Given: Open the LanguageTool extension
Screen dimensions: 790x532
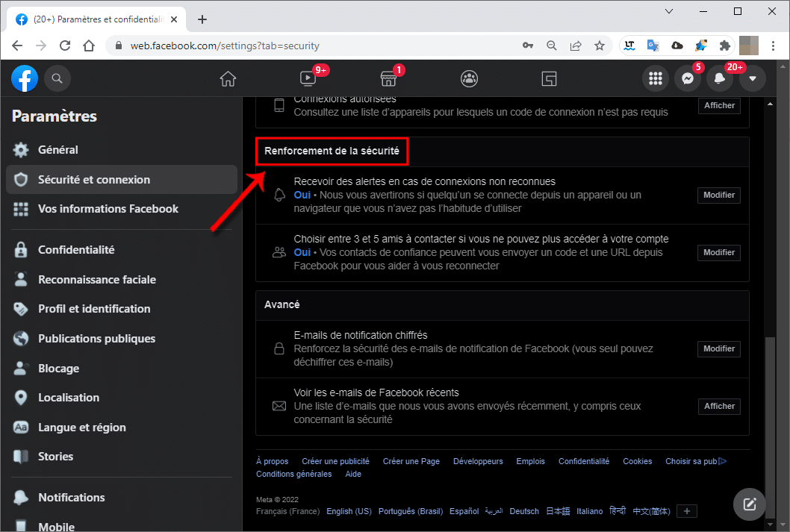Looking at the screenshot, I should click(x=629, y=46).
